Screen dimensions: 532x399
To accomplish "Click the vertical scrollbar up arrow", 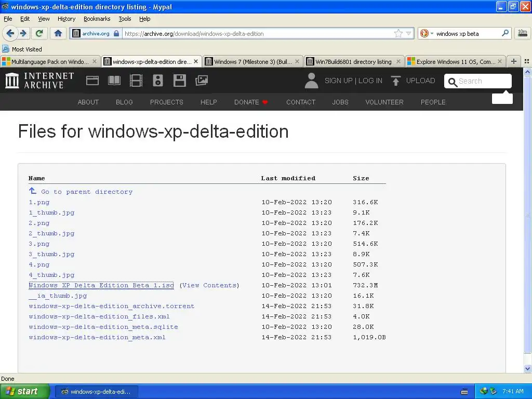I will tap(527, 72).
